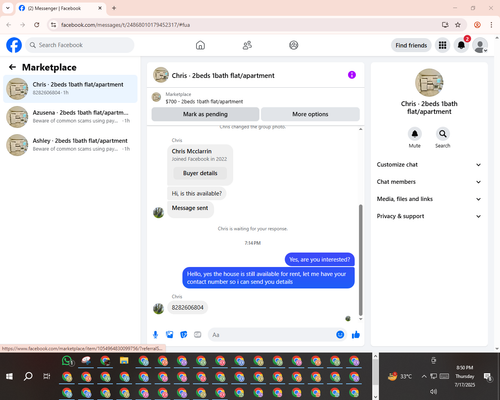Click the chat vertical scrollbar
This screenshot has width=500, height=400.
pyautogui.click(x=360, y=260)
